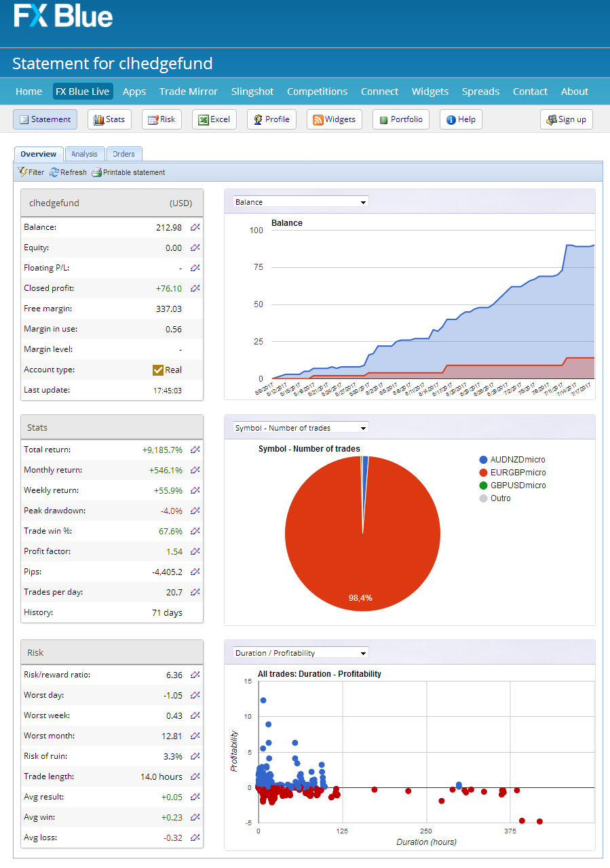
Task: Click the chart icon for Trades per day
Action: [x=195, y=592]
